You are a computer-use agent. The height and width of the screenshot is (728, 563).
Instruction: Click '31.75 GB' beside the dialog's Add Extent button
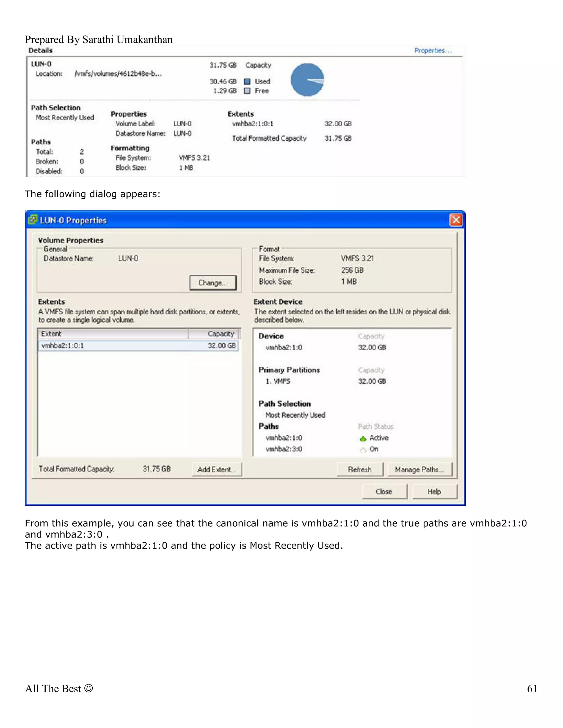point(157,469)
